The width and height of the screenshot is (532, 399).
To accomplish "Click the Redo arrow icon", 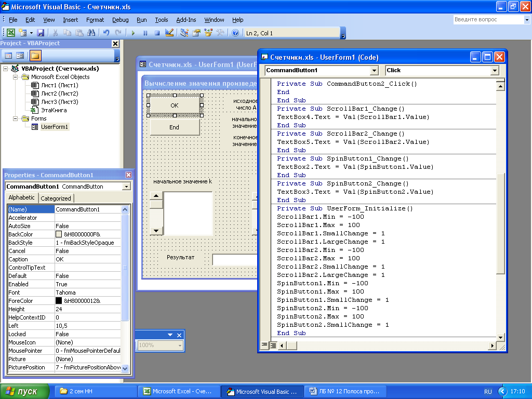I will pyautogui.click(x=118, y=33).
